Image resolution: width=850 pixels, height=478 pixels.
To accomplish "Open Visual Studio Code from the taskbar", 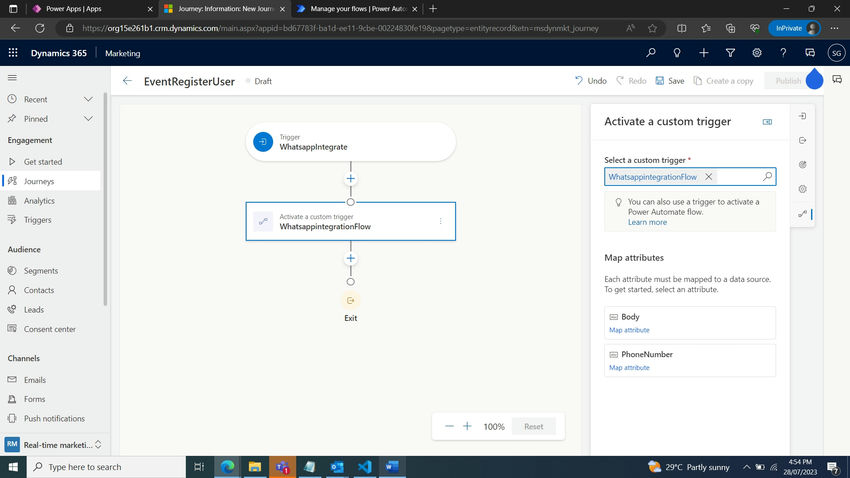I will tap(365, 467).
